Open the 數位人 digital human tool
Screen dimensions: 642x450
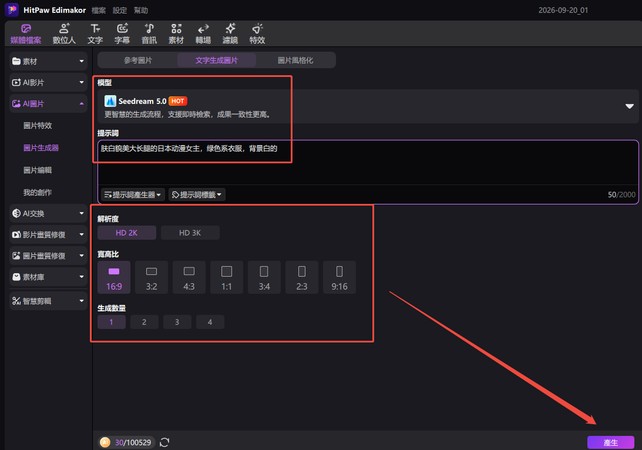[64, 34]
